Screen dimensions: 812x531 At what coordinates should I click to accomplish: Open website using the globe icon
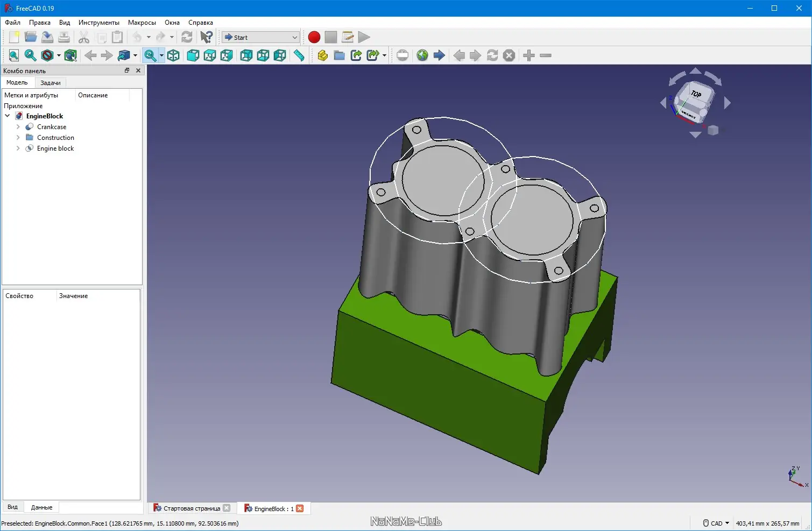(x=422, y=55)
